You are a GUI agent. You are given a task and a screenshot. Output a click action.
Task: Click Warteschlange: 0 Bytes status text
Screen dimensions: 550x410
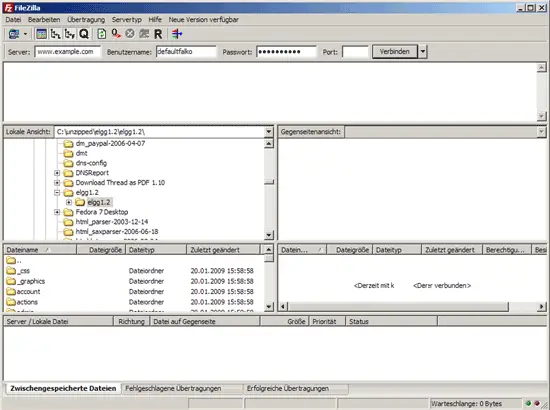point(467,404)
